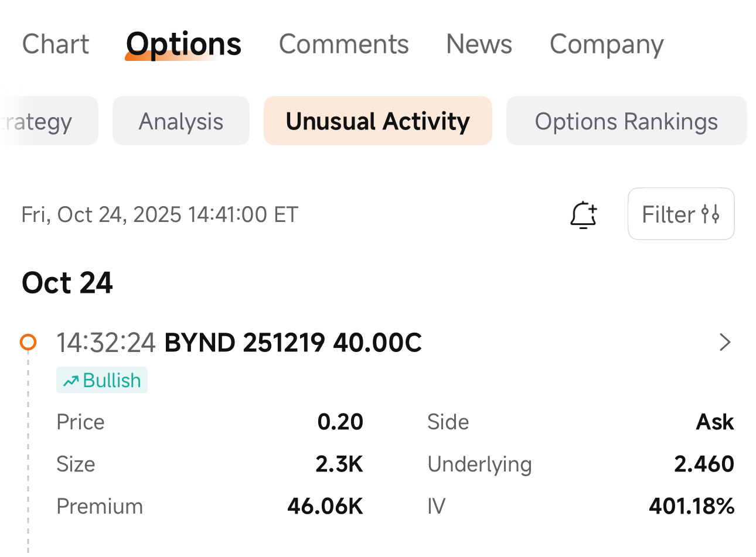Tap the date and time stamp text
Viewport: 756px width, 557px height.
(x=160, y=215)
